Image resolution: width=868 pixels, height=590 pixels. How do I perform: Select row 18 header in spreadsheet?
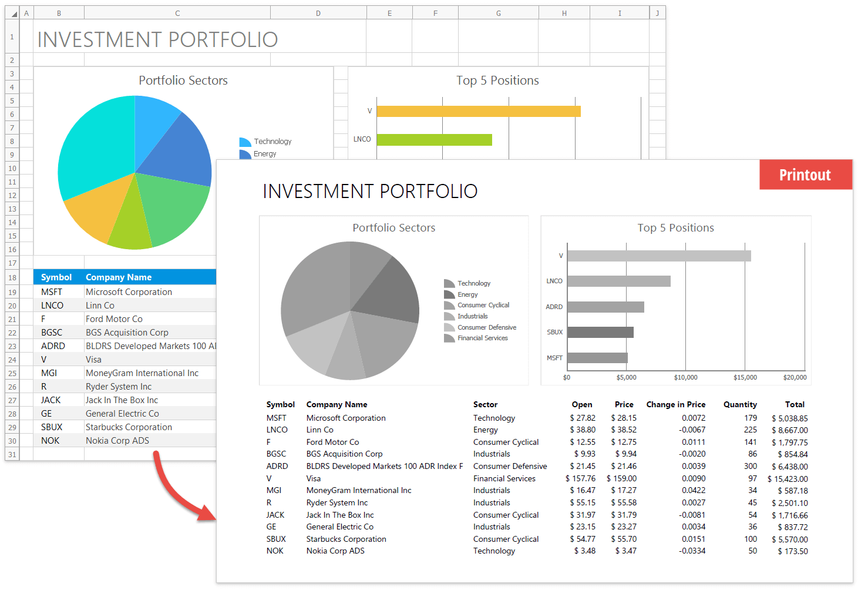pyautogui.click(x=12, y=277)
